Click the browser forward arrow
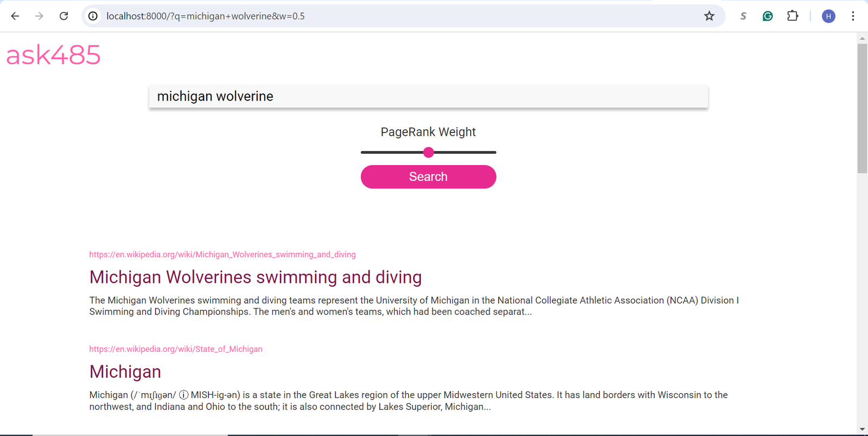 pos(39,16)
